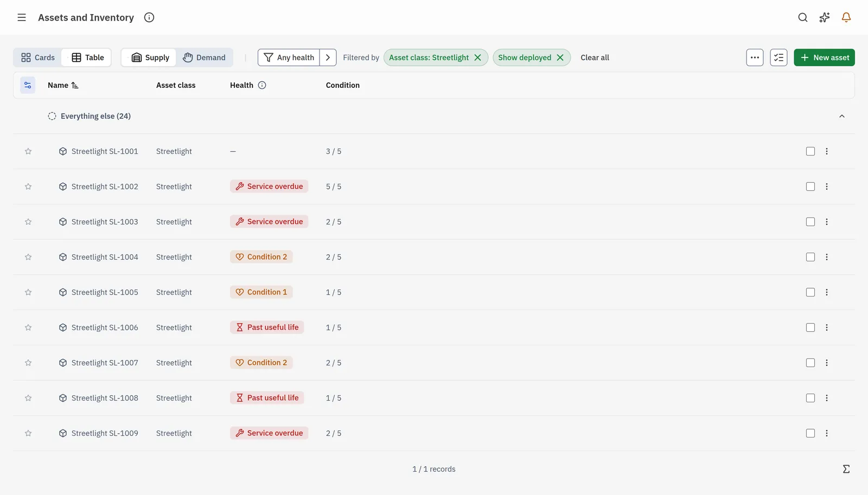Viewport: 868px width, 495px height.
Task: Expand filters with the chevron arrow
Action: coord(328,57)
